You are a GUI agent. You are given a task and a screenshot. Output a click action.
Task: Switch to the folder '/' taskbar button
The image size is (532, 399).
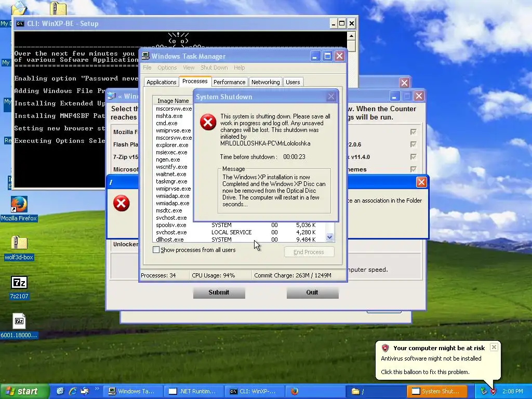376,391
